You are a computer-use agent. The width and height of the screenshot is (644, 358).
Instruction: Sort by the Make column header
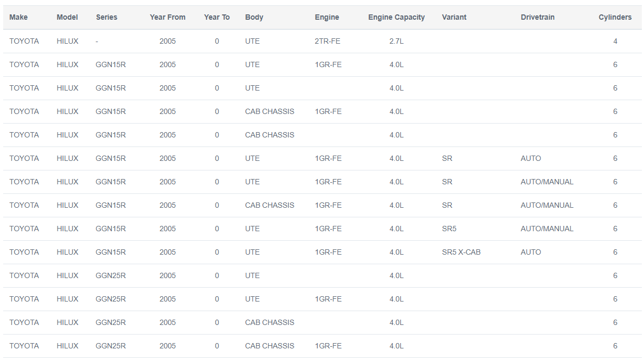pos(19,17)
